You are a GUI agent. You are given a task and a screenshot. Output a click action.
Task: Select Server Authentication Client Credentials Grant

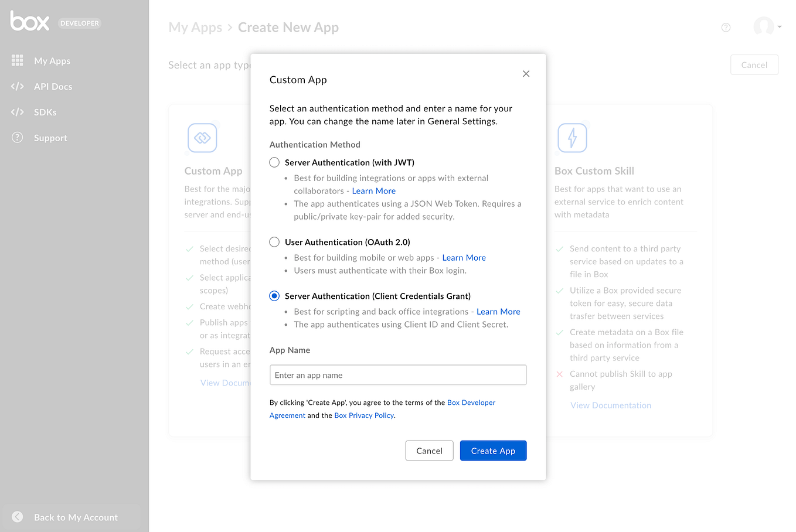tap(274, 296)
